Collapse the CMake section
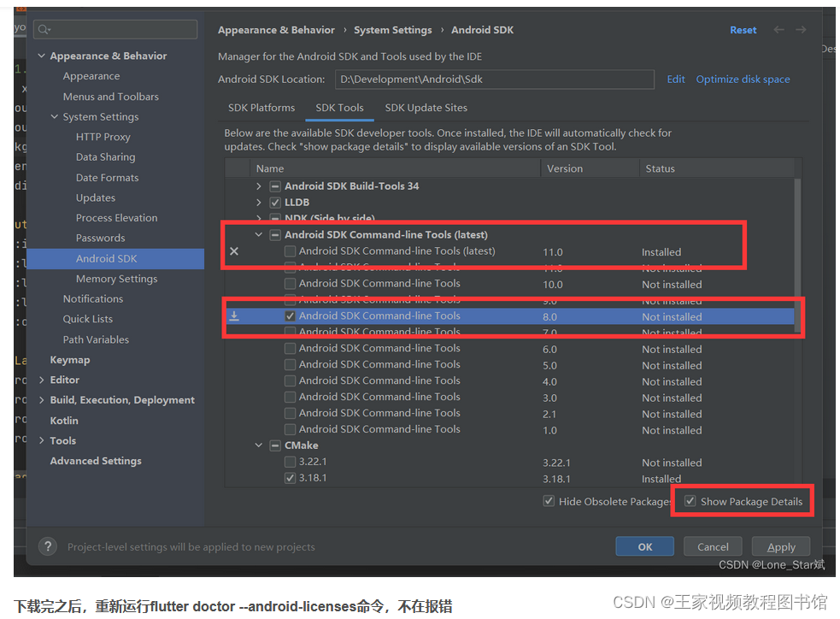 pos(258,445)
